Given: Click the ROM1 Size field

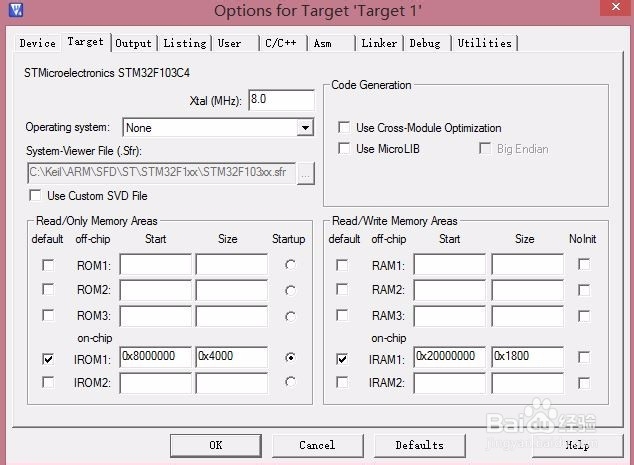Looking at the screenshot, I should (232, 264).
